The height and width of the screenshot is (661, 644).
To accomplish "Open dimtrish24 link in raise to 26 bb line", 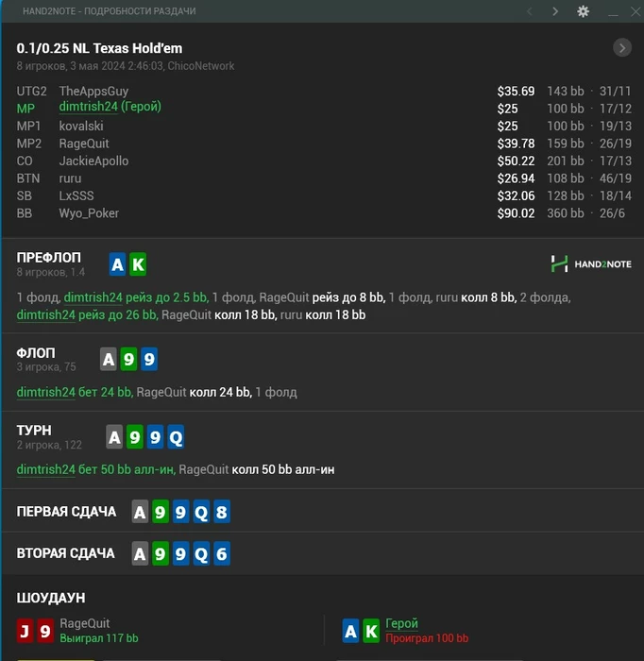I will click(46, 314).
